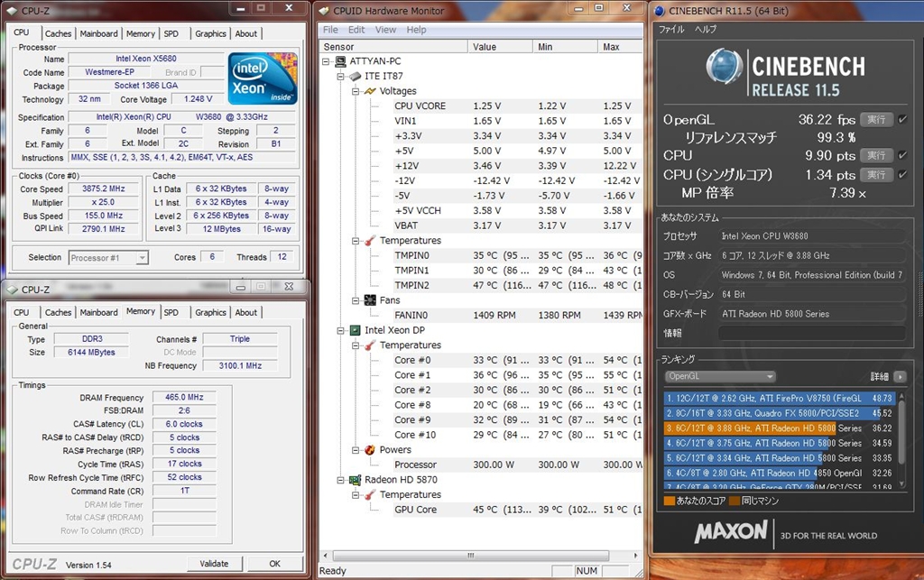Open the Processor #1 selection dropdown in CPU-Z
924x580 pixels.
pyautogui.click(x=142, y=258)
